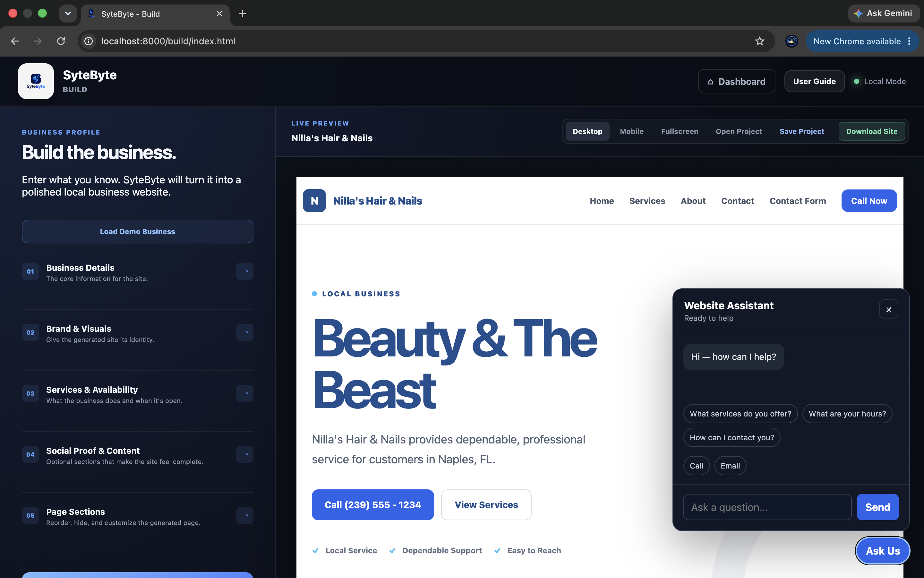Go to Services in preview nav
This screenshot has width=924, height=578.
tap(647, 201)
